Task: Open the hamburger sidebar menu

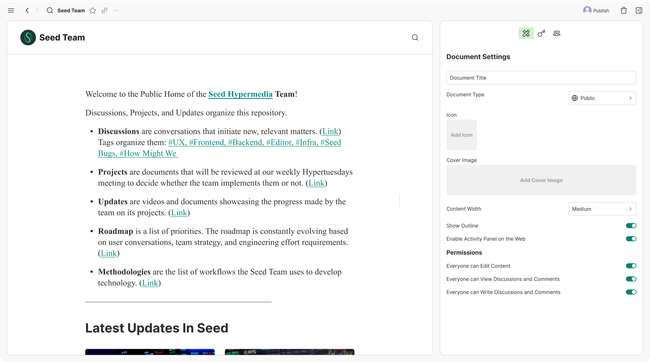Action: pyautogui.click(x=11, y=10)
